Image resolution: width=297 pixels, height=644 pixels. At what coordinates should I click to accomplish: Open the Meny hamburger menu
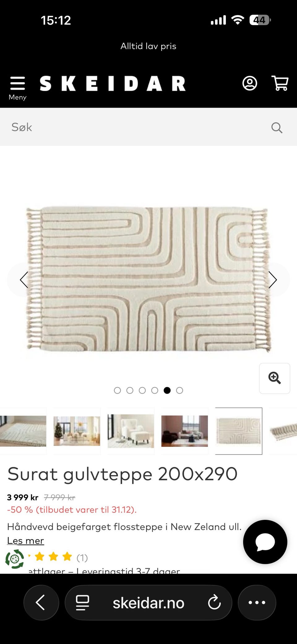[17, 88]
